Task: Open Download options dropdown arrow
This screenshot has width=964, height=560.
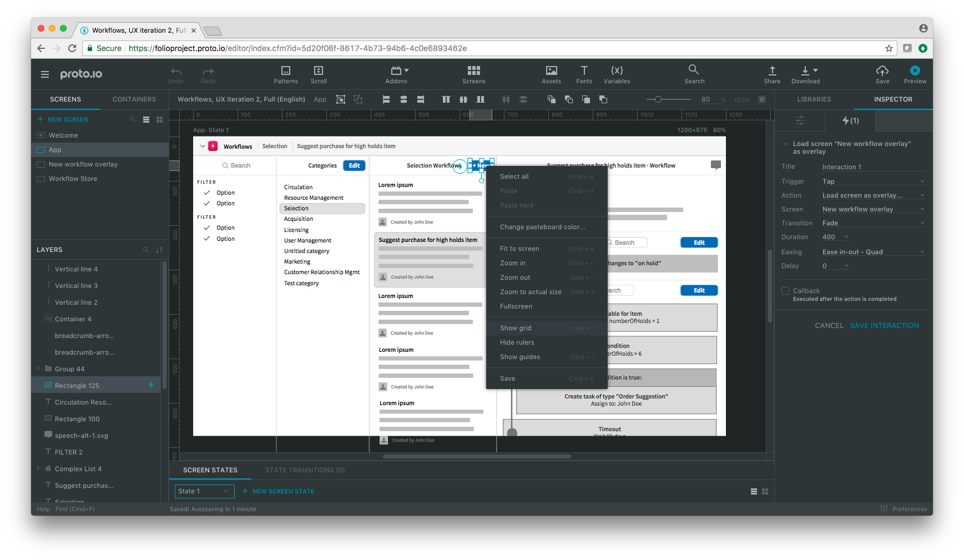Action: coord(815,70)
